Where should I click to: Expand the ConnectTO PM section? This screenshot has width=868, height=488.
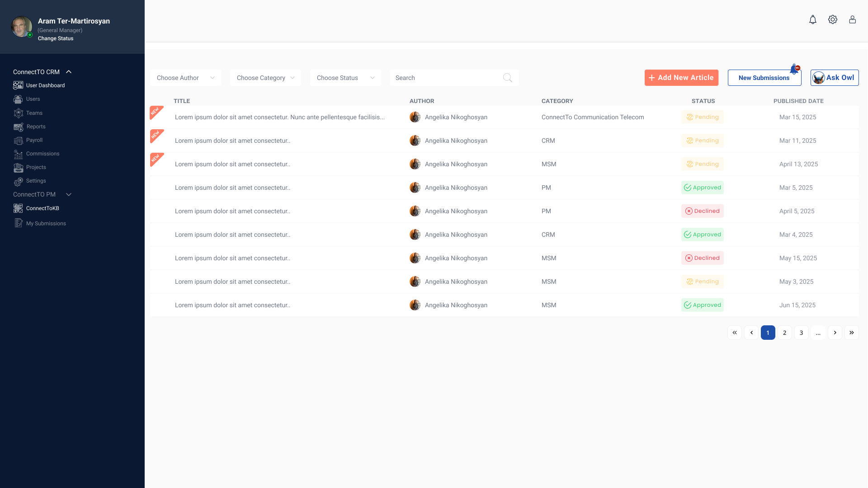69,194
